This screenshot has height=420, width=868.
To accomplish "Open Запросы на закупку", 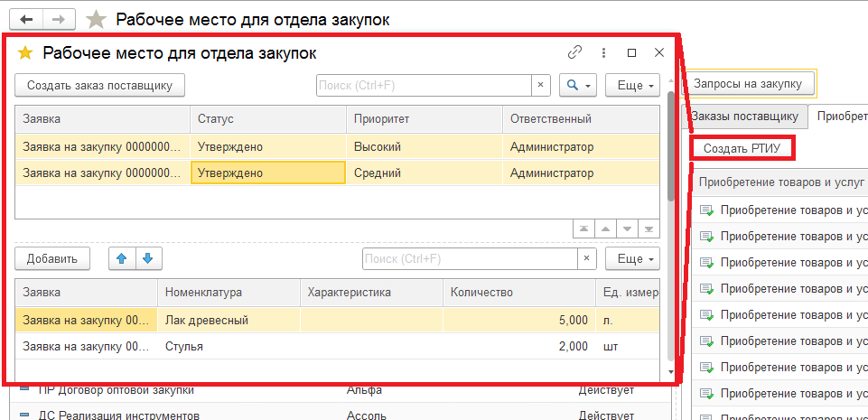I will [748, 84].
